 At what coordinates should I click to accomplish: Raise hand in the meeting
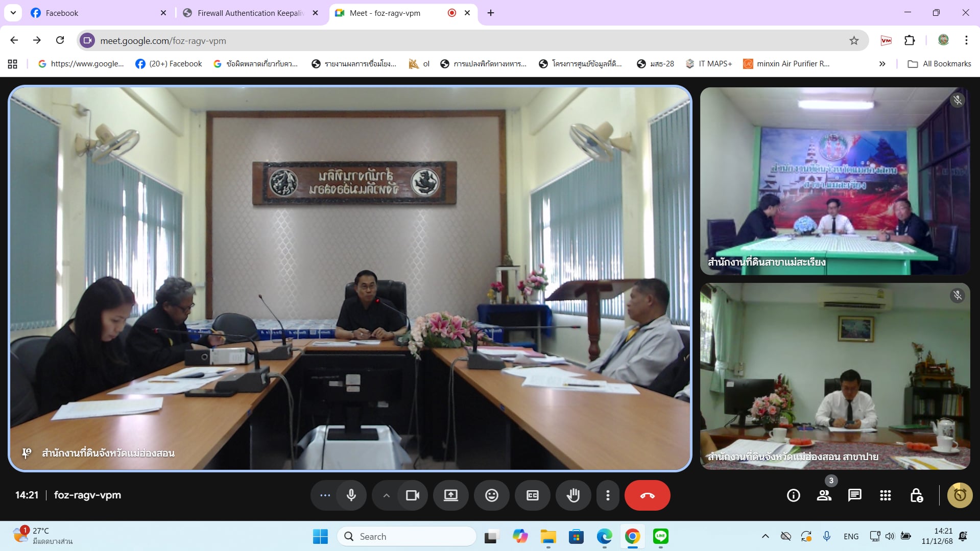click(573, 495)
